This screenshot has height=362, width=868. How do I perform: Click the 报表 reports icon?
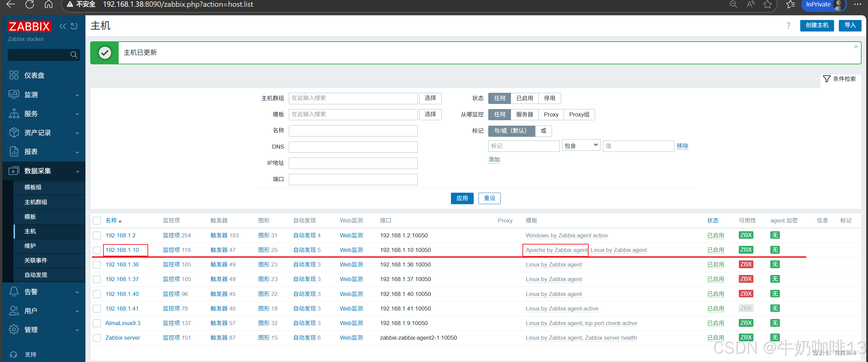pos(14,151)
